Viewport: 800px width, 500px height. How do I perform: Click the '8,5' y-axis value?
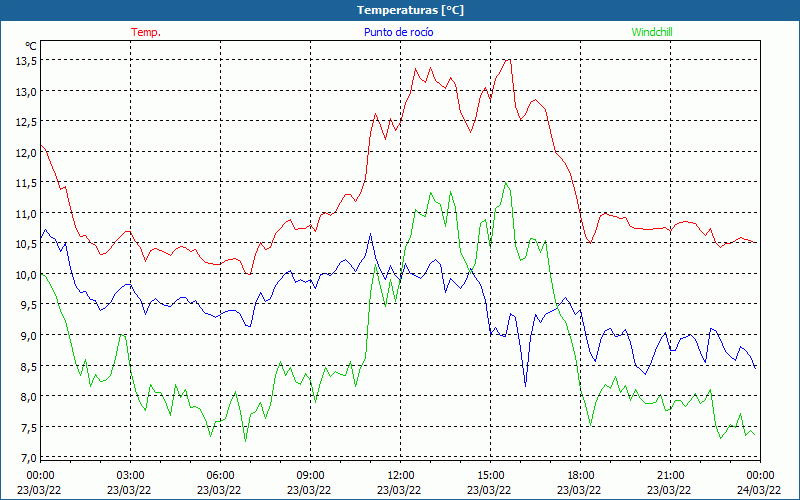(x=29, y=366)
